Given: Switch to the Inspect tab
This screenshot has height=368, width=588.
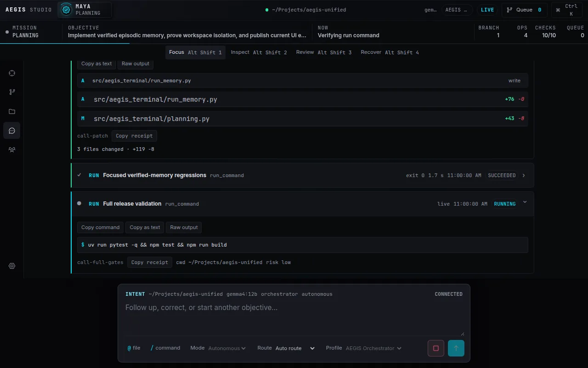Looking at the screenshot, I should 259,52.
